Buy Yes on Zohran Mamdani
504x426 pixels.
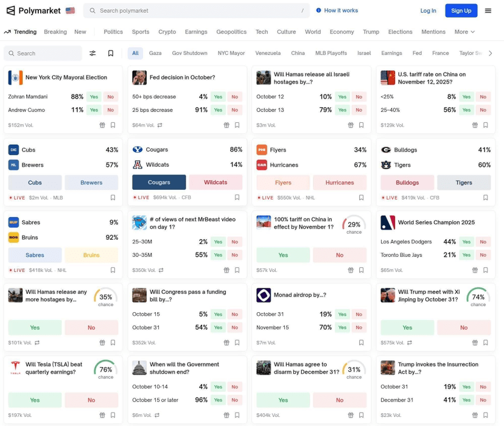94,97
